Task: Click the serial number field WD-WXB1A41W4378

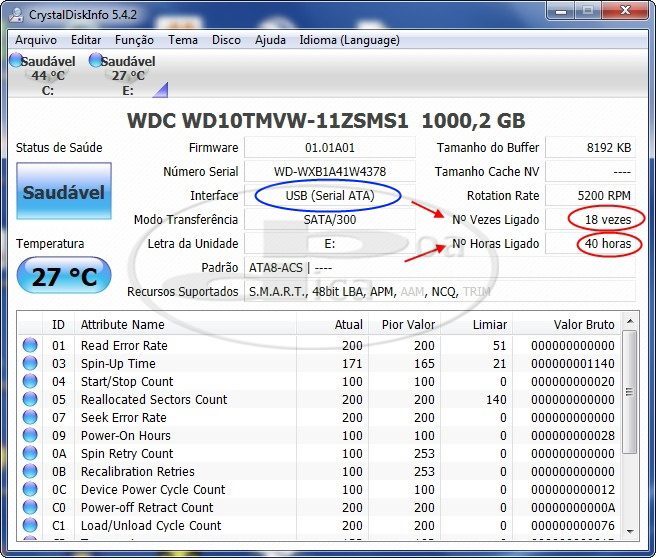Action: (x=330, y=171)
